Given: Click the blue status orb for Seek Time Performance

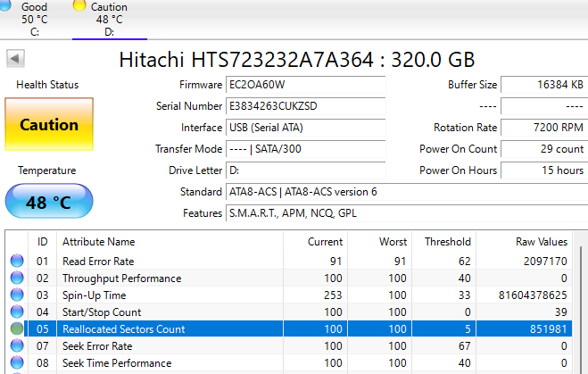Looking at the screenshot, I should pos(17,362).
